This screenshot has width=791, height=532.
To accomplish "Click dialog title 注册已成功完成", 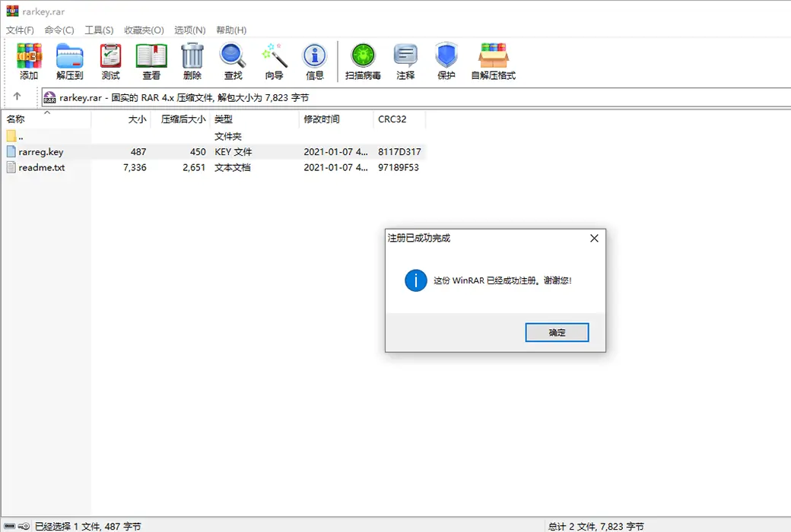I will [x=419, y=238].
